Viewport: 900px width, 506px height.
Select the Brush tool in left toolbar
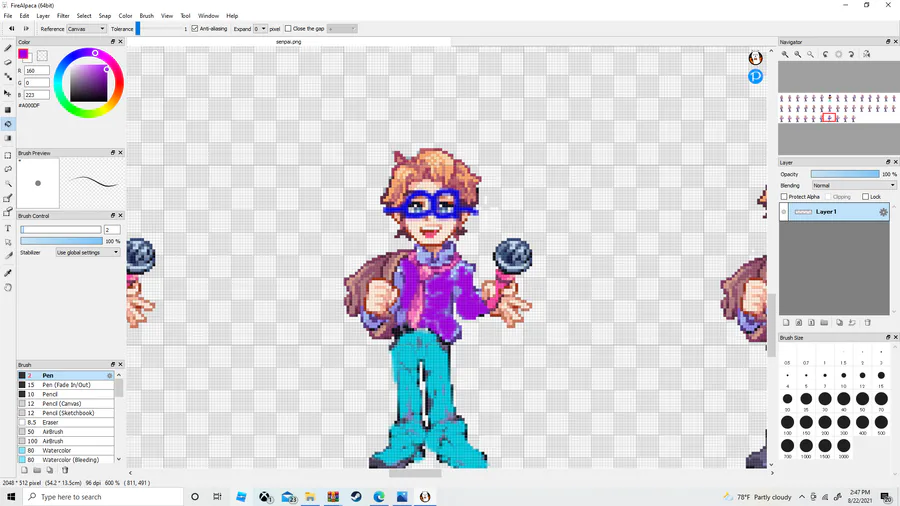click(x=8, y=48)
